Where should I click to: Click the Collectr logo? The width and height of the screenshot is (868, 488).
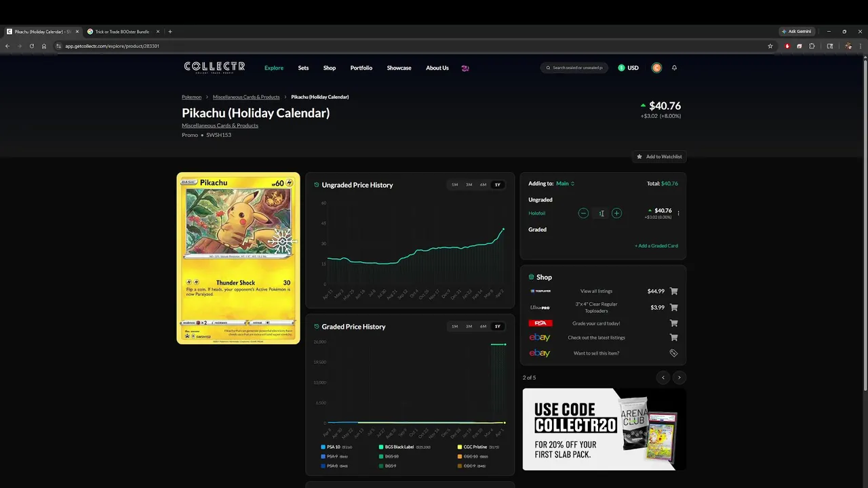coord(214,67)
